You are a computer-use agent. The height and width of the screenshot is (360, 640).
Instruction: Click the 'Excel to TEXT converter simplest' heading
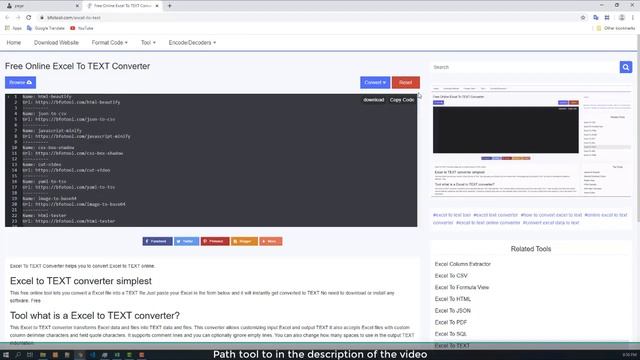tap(81, 281)
